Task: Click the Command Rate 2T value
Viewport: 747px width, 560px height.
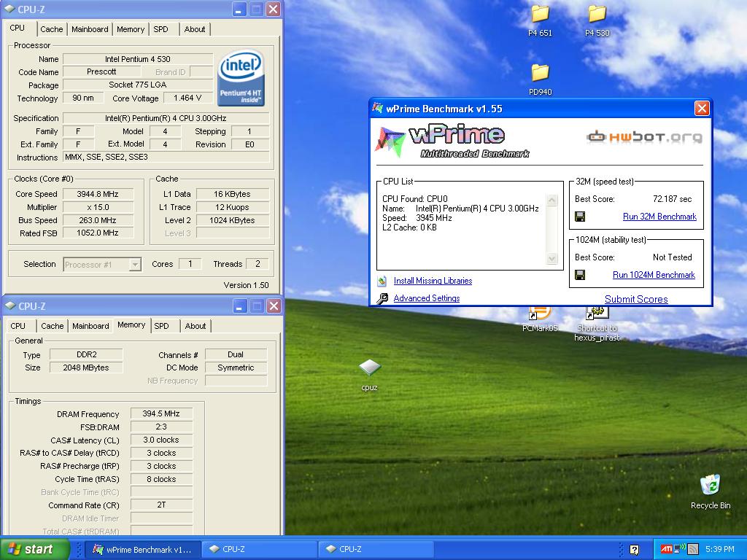Action: tap(161, 505)
